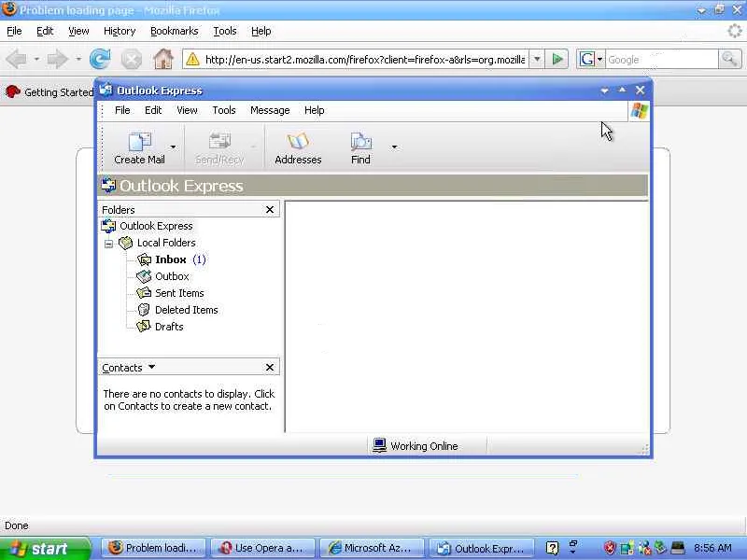
Task: Switch to Problem loading taskbar button
Action: pos(153,548)
